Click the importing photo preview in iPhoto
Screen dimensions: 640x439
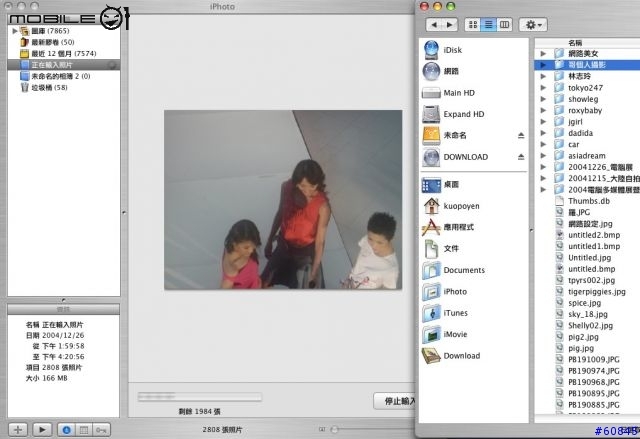[283, 200]
